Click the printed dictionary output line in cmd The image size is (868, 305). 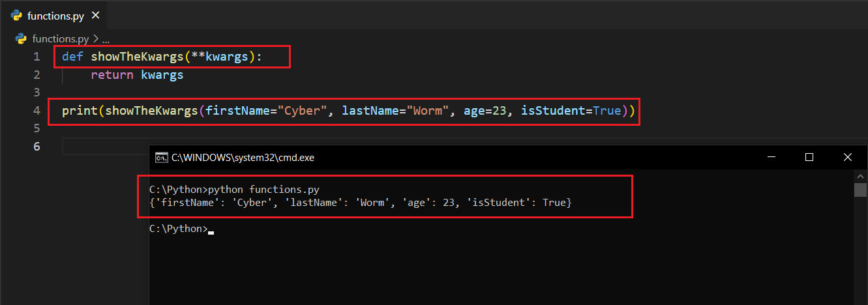(360, 203)
